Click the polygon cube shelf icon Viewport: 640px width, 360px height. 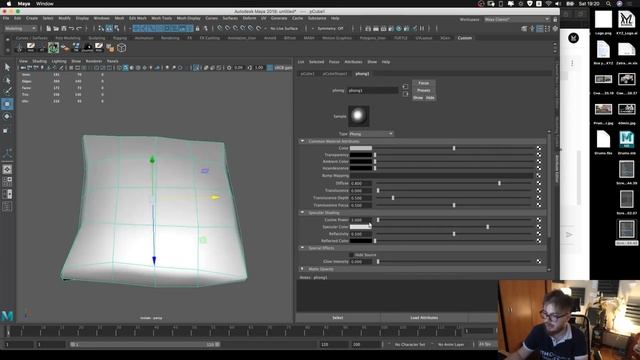click(x=122, y=48)
